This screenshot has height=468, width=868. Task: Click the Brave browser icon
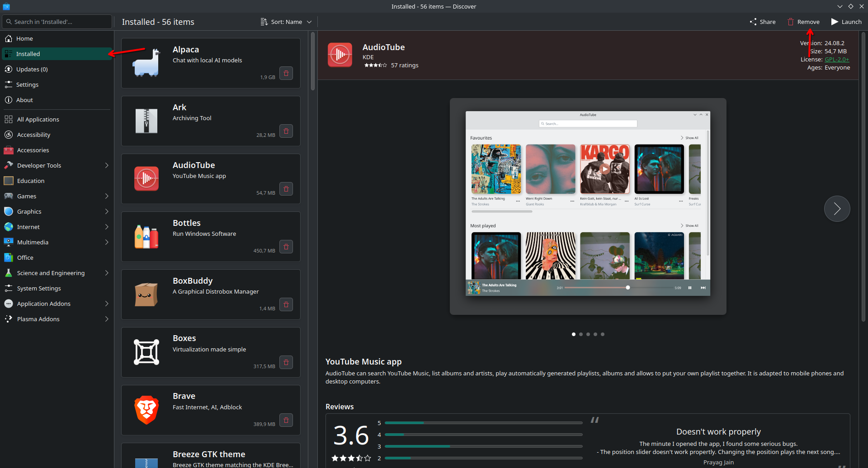pos(146,410)
